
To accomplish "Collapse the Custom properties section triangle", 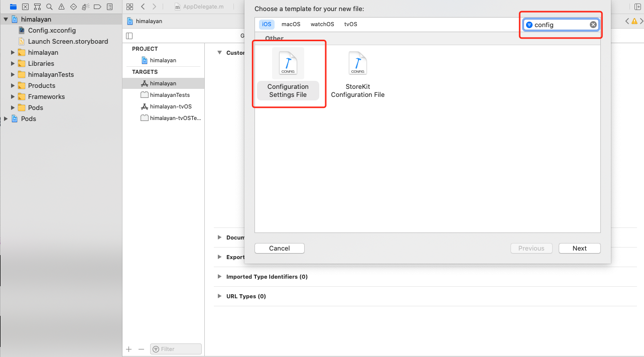I will point(219,53).
